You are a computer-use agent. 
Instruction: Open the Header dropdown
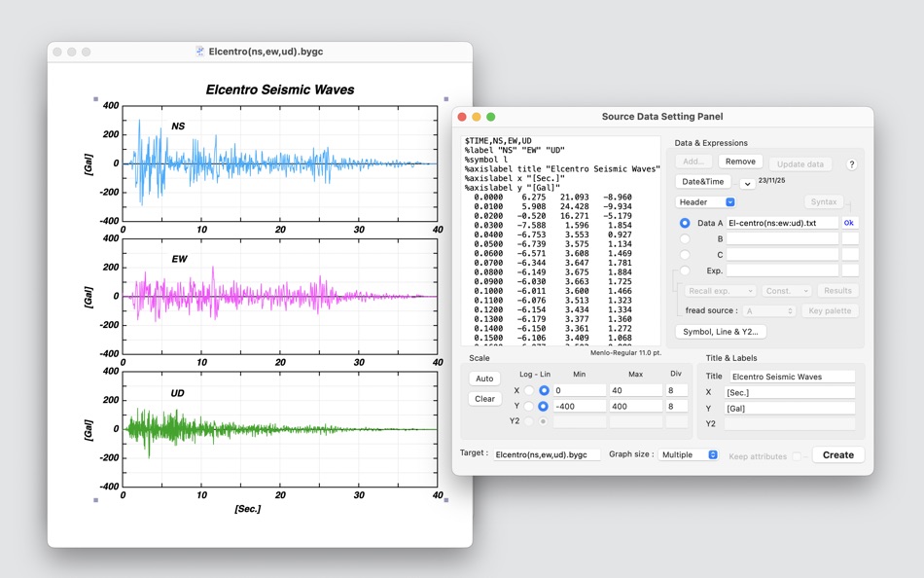[706, 202]
